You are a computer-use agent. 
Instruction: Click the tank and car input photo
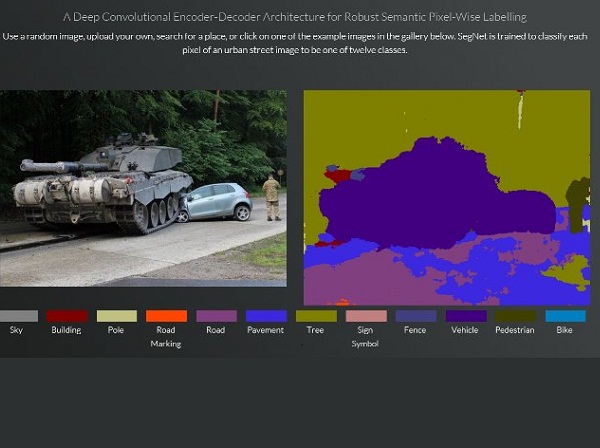(143, 188)
